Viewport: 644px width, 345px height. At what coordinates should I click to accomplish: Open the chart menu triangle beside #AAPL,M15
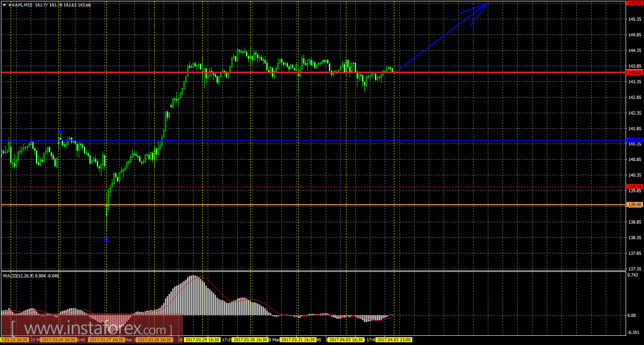(5, 5)
